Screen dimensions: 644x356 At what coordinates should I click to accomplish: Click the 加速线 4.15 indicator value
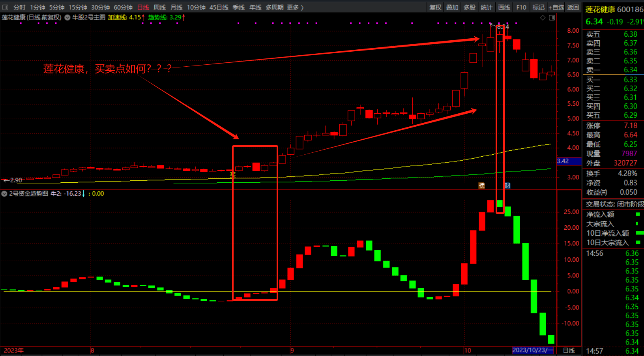(x=126, y=17)
